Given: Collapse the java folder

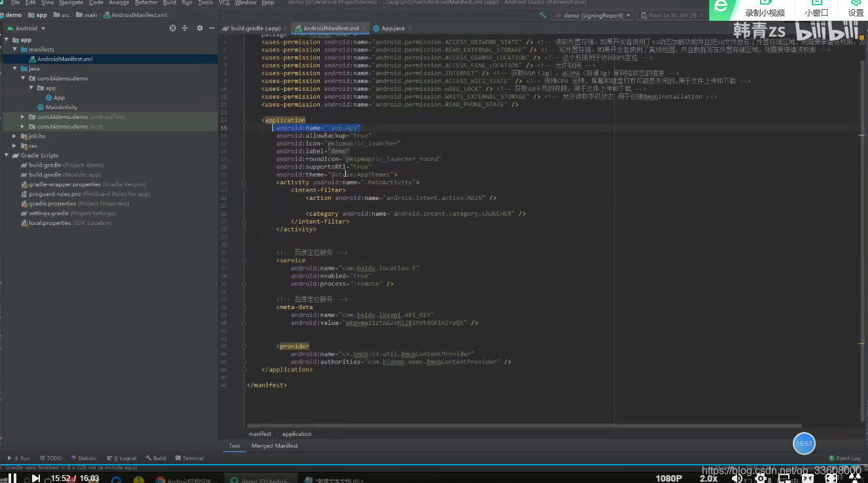Looking at the screenshot, I should point(14,68).
